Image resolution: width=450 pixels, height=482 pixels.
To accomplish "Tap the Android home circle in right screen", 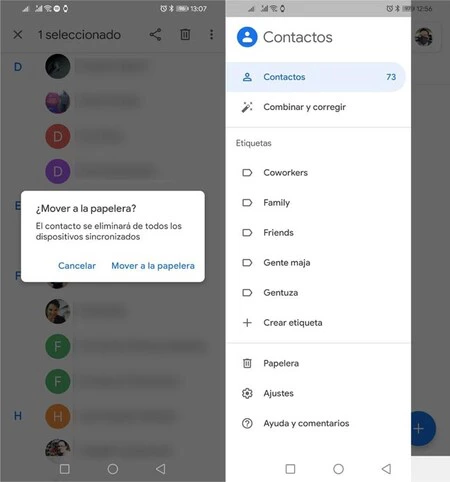I will coord(338,469).
